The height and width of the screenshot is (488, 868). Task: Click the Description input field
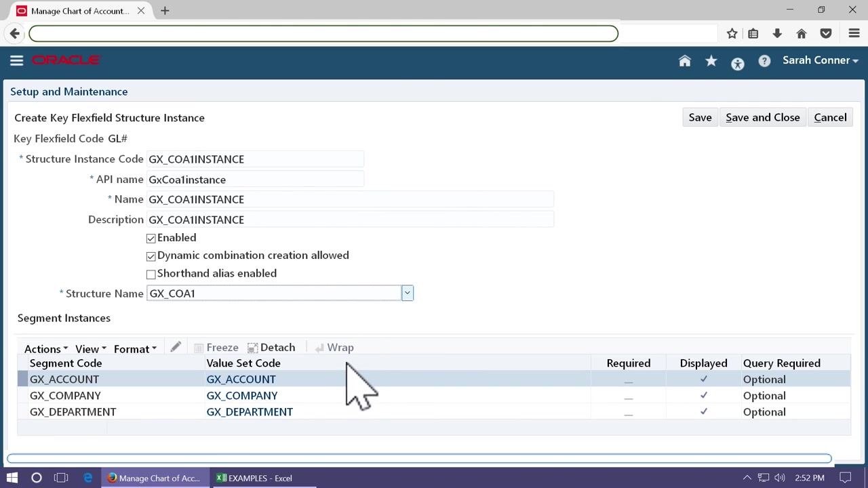(x=350, y=220)
